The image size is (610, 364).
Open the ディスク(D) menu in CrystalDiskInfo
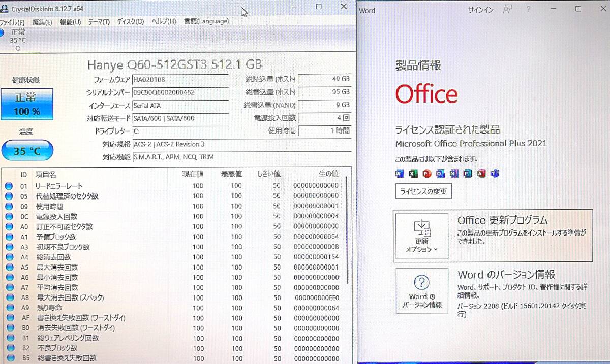[130, 22]
